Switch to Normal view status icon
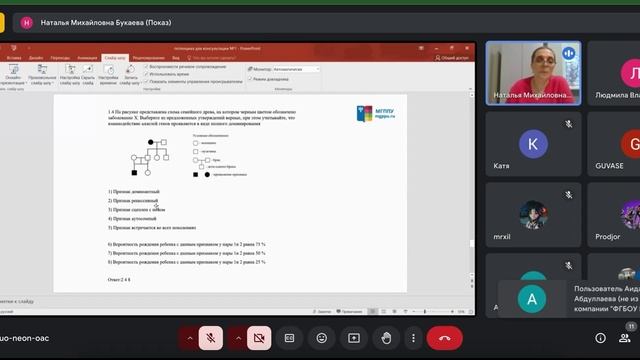 click(x=372, y=311)
